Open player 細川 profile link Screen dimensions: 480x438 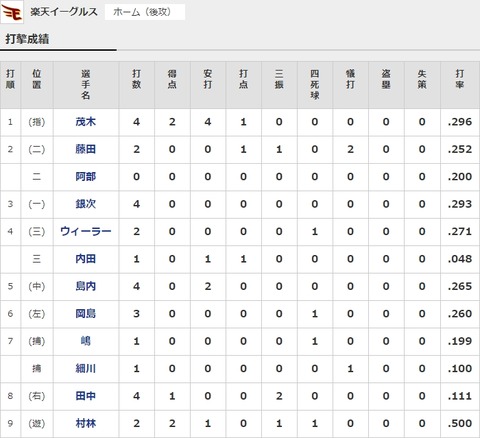[86, 369]
